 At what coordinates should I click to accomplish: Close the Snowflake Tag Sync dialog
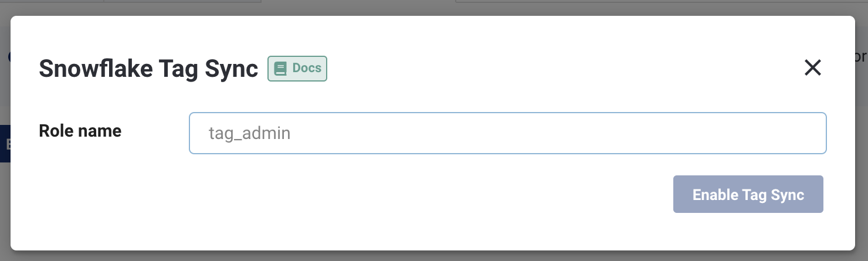click(812, 68)
